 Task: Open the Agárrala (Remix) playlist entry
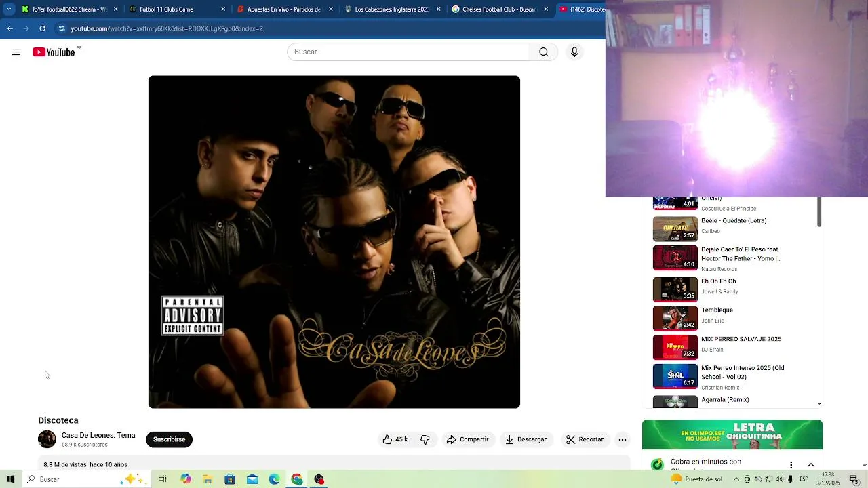click(725, 400)
